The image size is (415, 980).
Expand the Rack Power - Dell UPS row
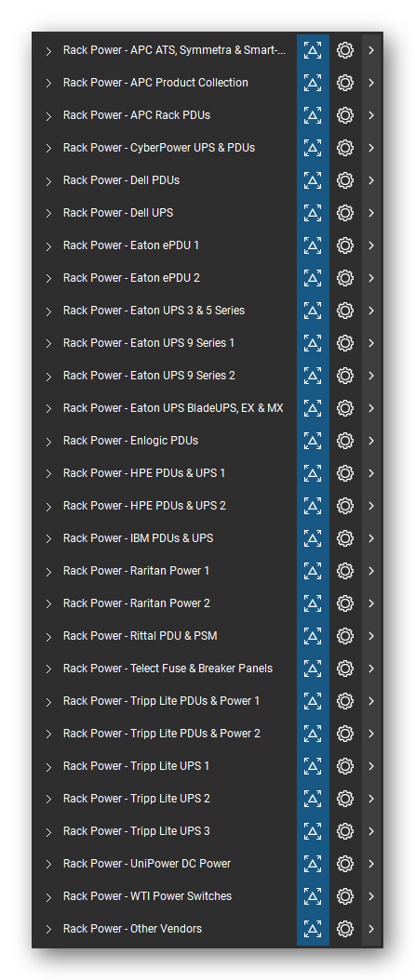[x=48, y=214]
